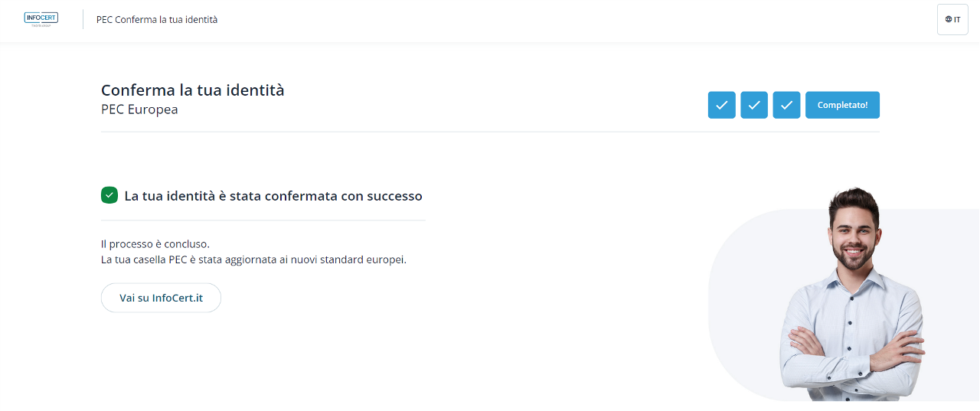Click the PEC Europea subtitle
The image size is (980, 411).
coord(139,109)
